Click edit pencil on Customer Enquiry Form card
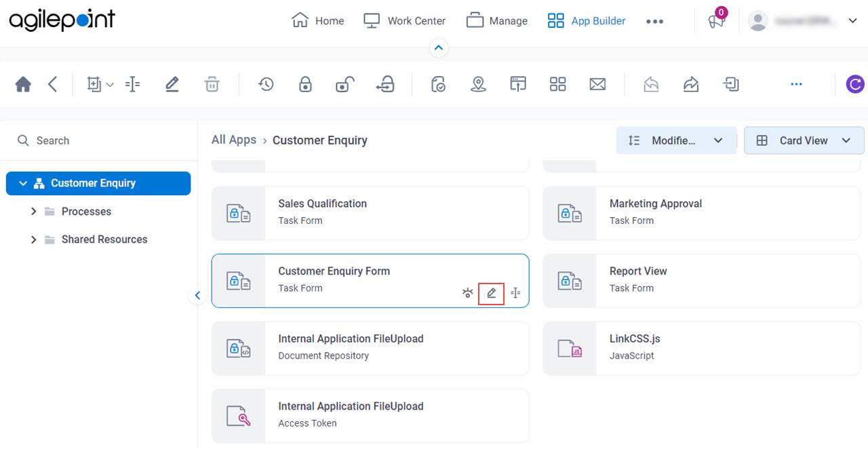868x449 pixels. [x=492, y=293]
